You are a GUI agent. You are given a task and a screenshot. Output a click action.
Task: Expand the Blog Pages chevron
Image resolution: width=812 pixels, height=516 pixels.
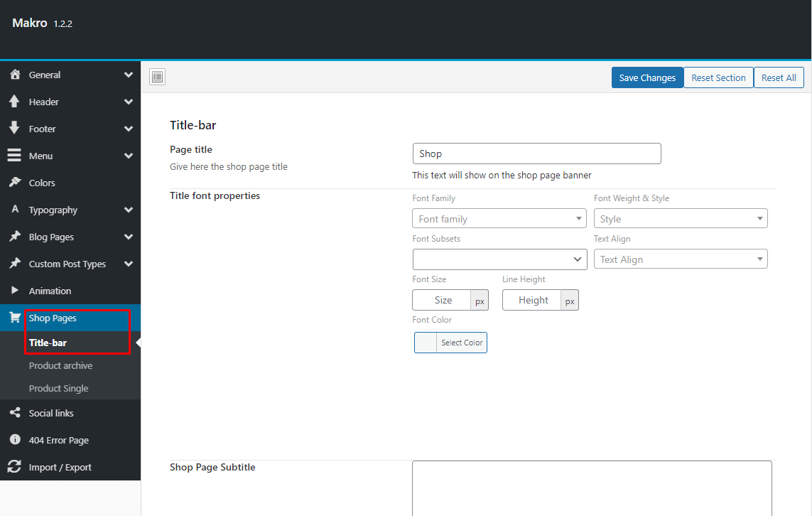(129, 237)
